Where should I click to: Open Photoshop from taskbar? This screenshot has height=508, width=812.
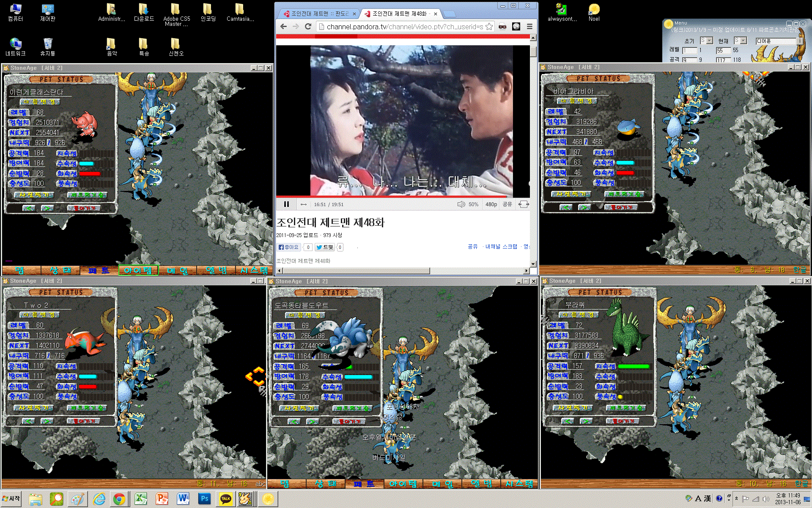click(204, 500)
